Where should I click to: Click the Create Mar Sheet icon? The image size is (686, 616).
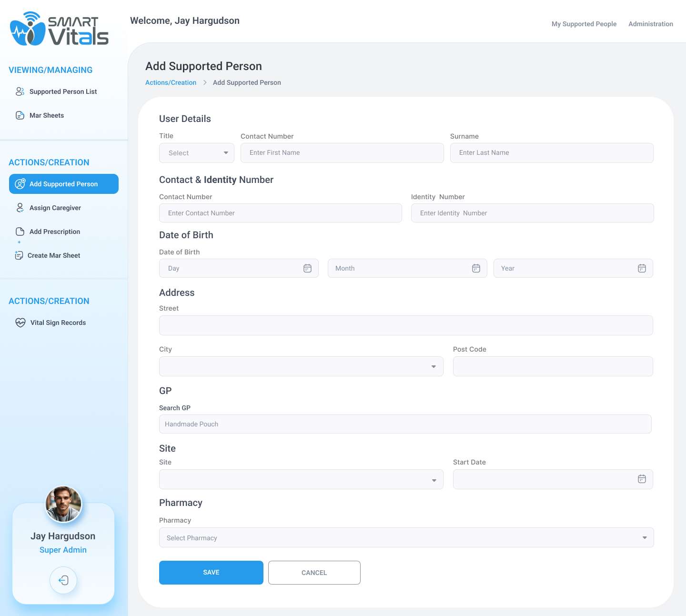click(19, 255)
